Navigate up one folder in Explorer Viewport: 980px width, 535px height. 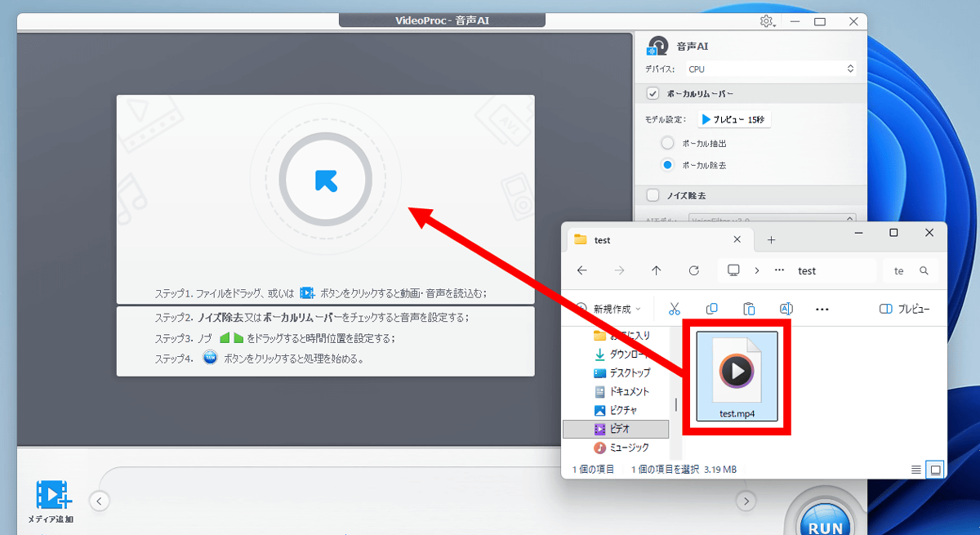[x=657, y=270]
